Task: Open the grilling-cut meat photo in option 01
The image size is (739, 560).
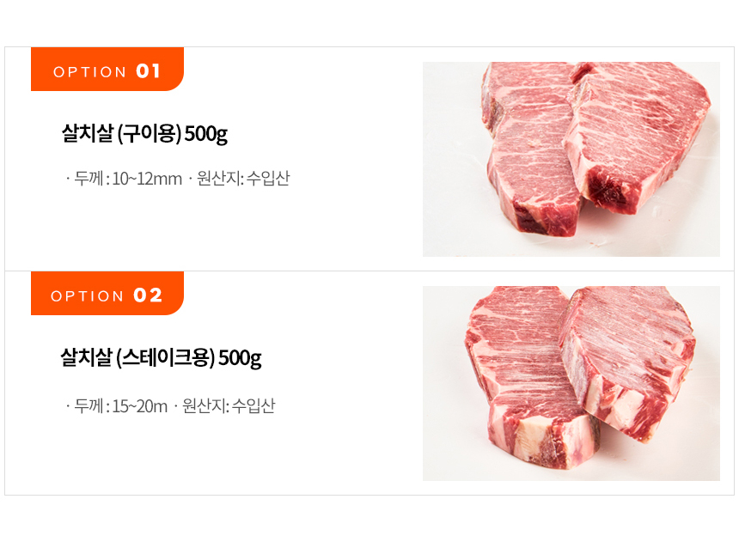Action: [571, 159]
